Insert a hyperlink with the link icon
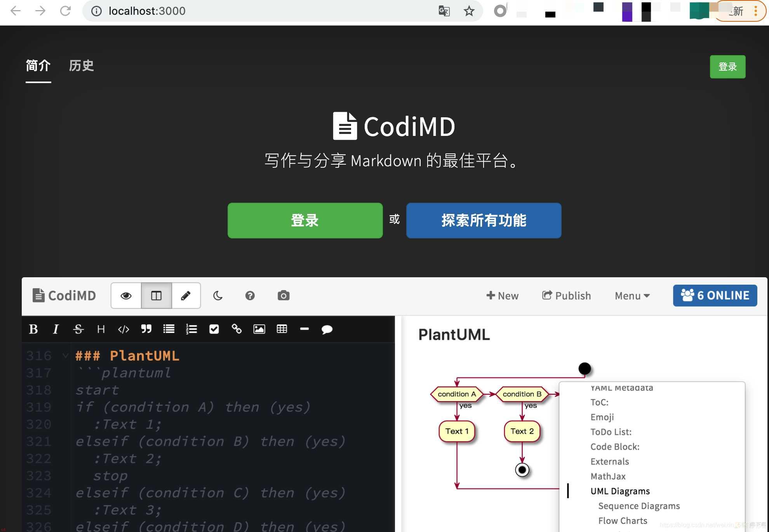Screen dimensions: 769x532 (237, 329)
